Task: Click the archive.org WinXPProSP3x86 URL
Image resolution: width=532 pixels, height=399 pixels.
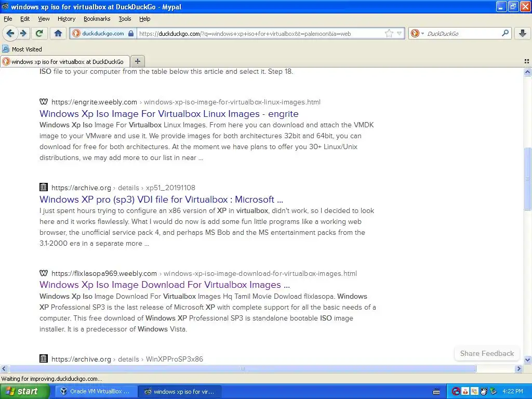Action: 127,359
